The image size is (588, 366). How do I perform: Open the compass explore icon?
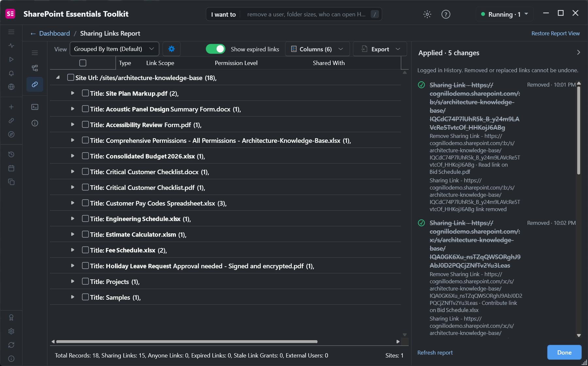pos(11,134)
